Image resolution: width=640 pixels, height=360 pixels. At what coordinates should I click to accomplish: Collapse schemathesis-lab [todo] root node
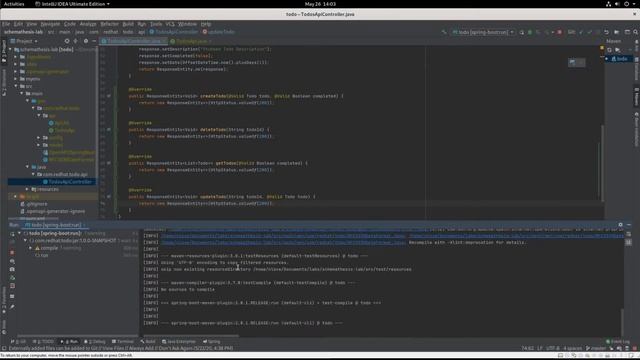[11, 49]
